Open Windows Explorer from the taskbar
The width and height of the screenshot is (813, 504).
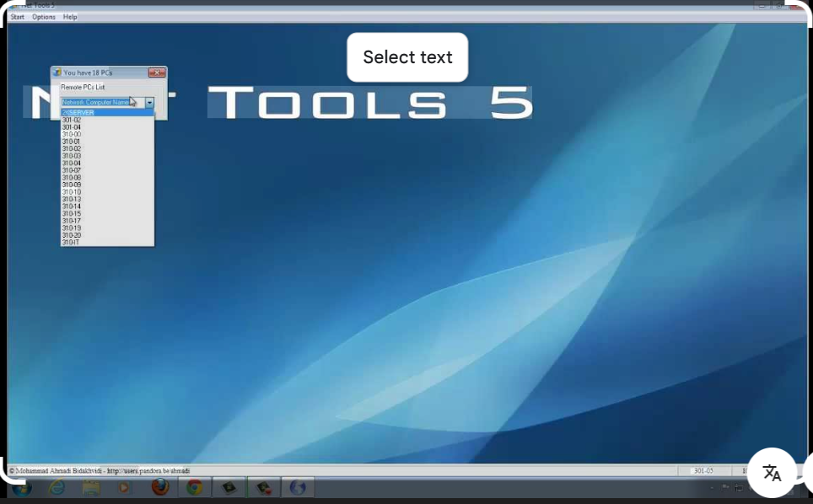90,487
